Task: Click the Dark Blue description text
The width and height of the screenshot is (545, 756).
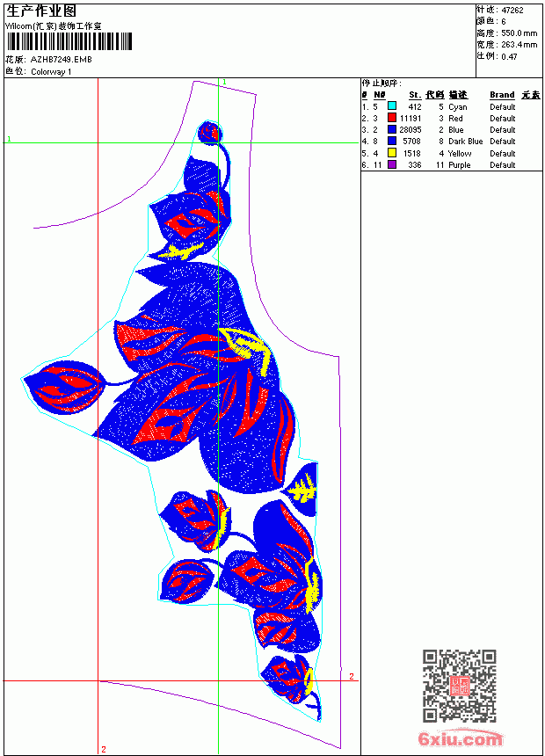Action: [465, 142]
